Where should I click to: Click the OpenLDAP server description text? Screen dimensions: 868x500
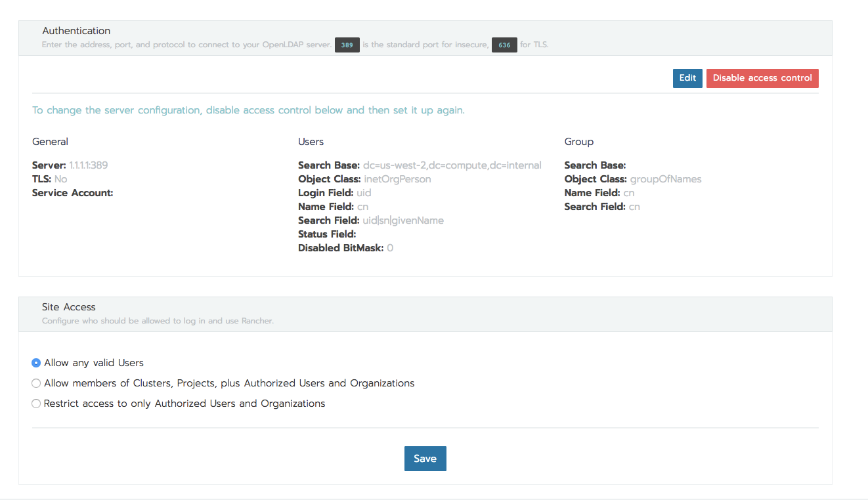point(295,45)
